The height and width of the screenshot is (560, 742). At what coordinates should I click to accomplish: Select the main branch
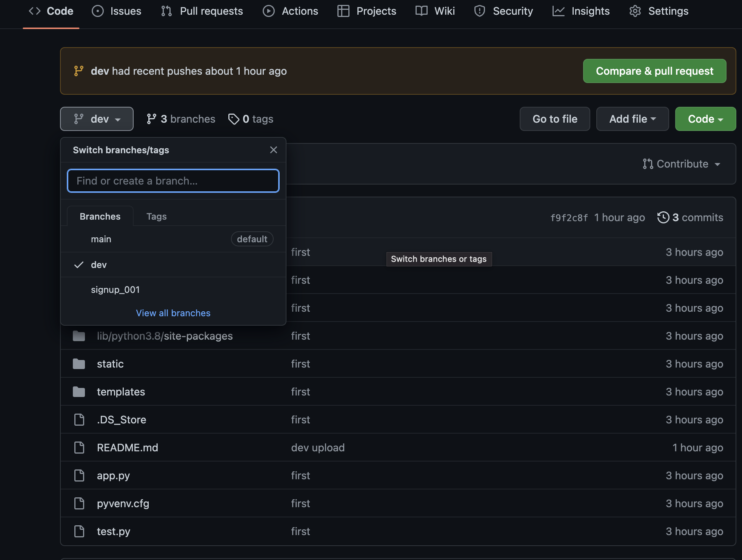coord(101,239)
